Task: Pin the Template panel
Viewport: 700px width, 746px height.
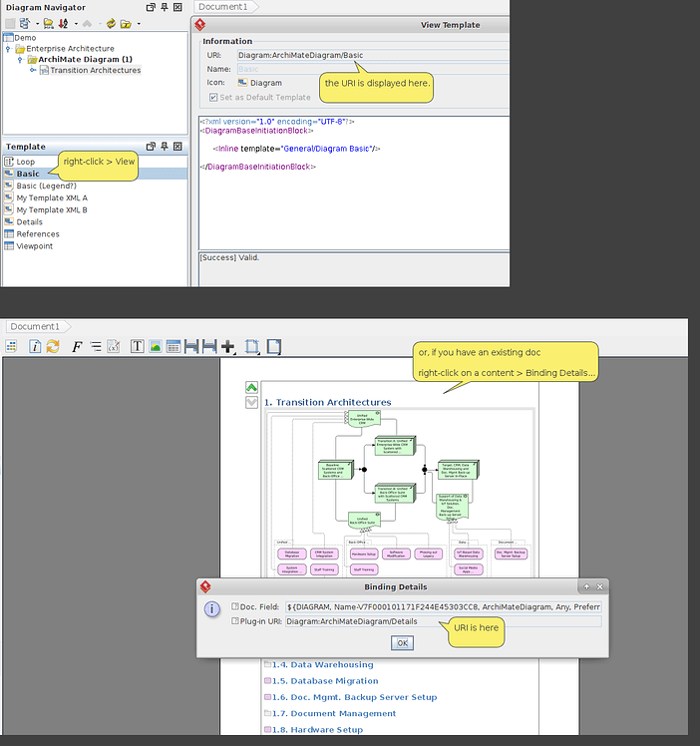Action: [x=165, y=147]
